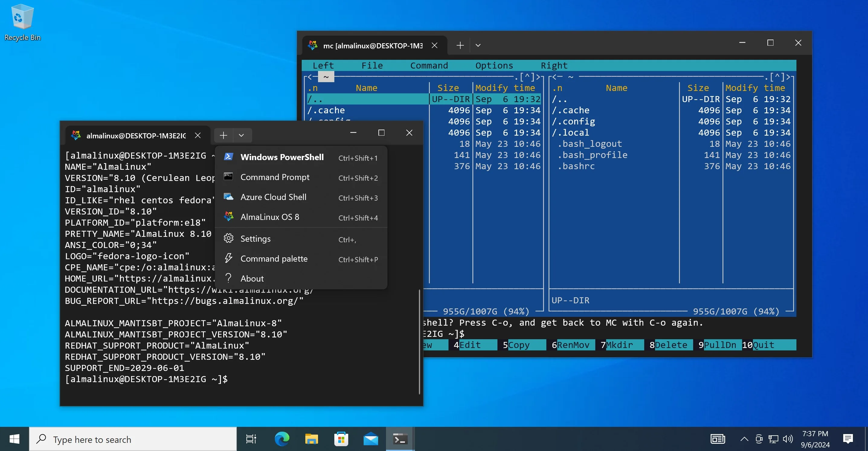The height and width of the screenshot is (451, 868).
Task: Click Windows Terminal icon on taskbar
Action: coord(400,439)
